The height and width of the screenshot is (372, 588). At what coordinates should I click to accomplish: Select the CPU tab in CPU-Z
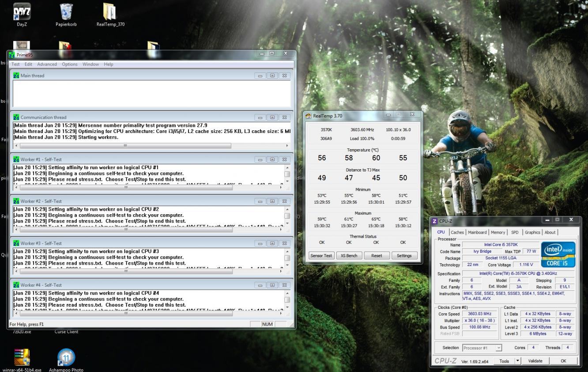coord(441,232)
